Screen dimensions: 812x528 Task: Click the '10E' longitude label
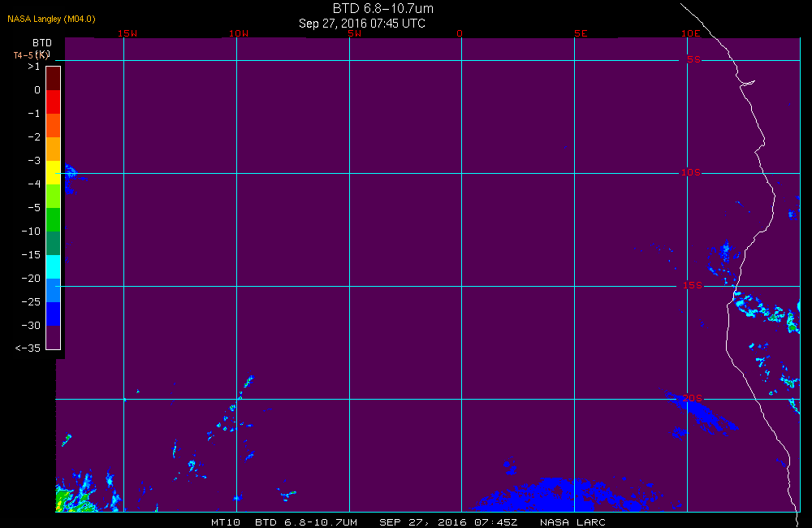[x=690, y=33]
